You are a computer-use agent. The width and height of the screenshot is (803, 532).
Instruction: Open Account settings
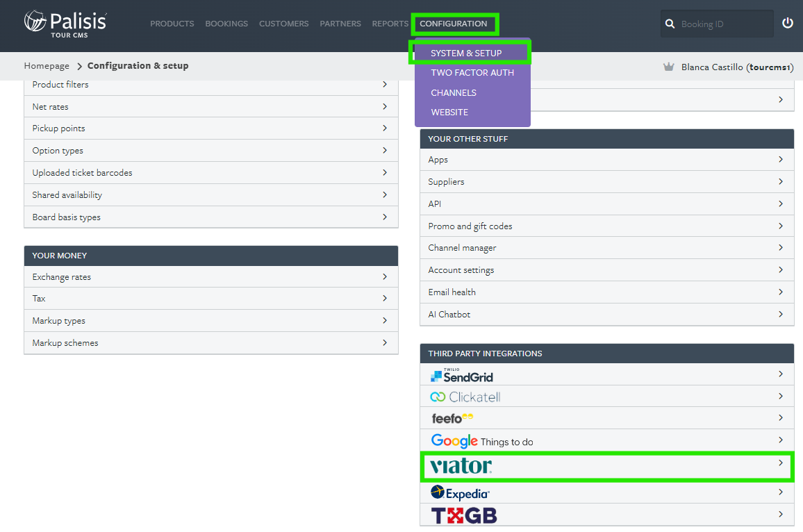[607, 270]
